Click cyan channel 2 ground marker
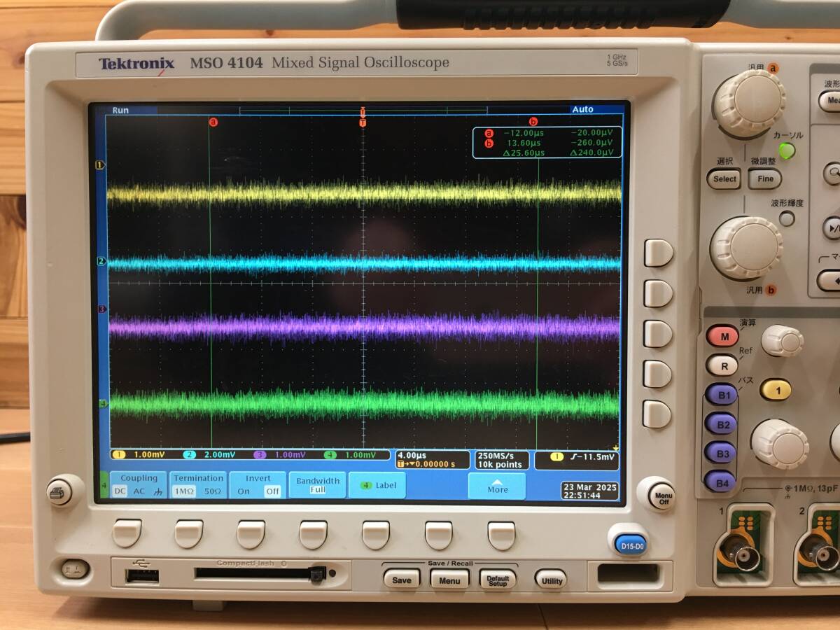 [100, 261]
